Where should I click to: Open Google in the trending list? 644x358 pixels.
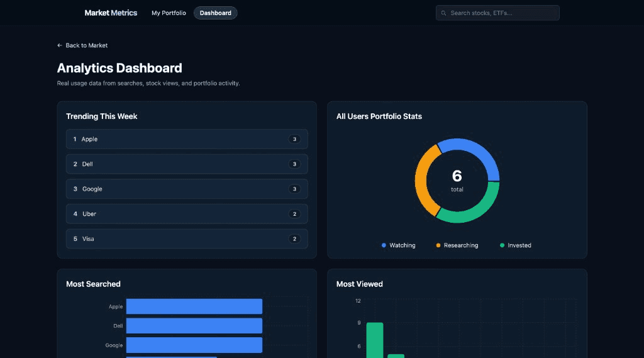(x=187, y=189)
